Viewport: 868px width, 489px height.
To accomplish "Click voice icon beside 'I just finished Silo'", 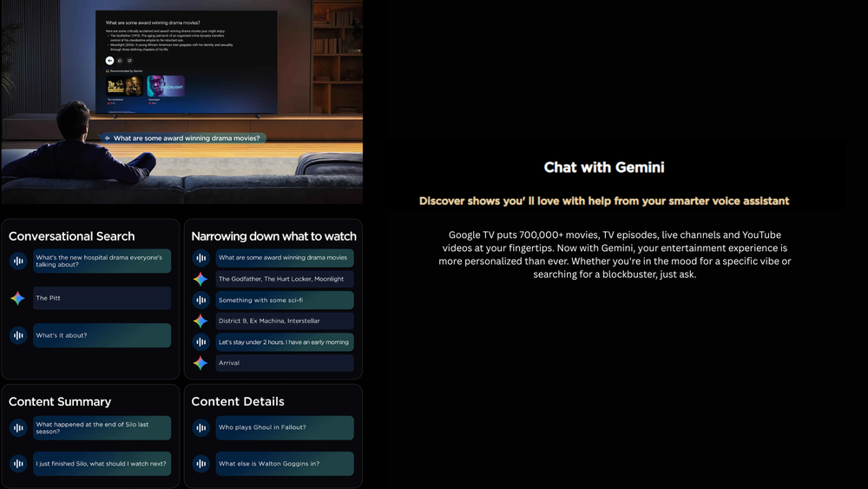I will point(18,464).
